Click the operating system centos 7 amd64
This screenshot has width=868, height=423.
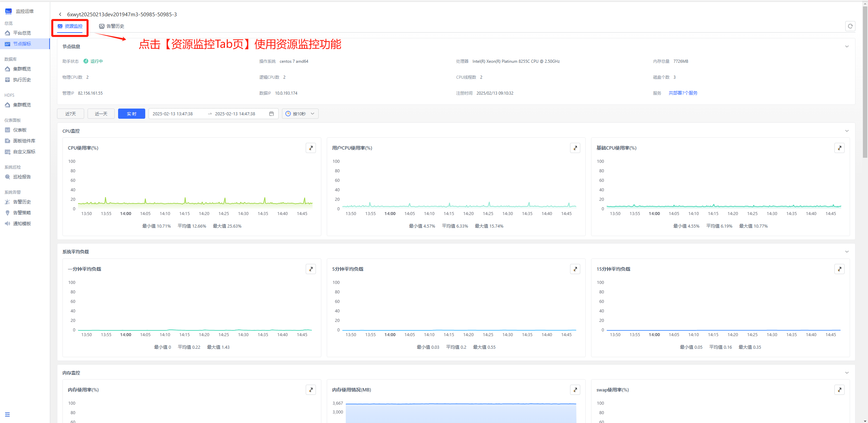pos(294,61)
